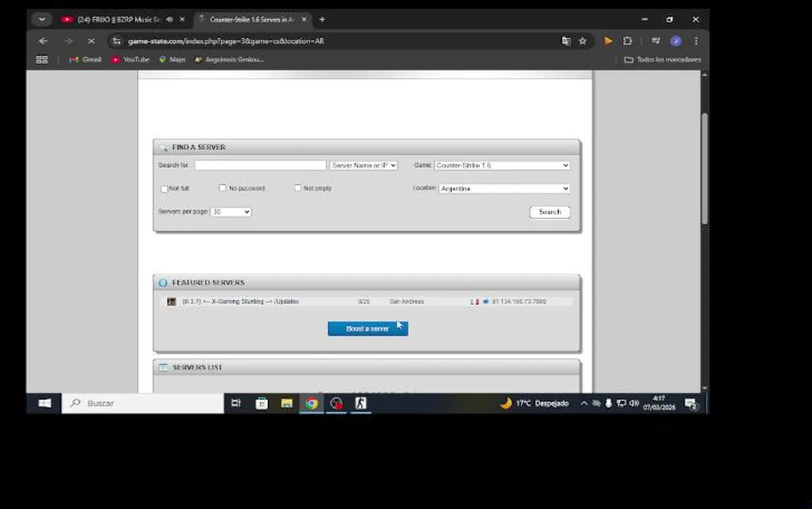Open File Explorer from taskbar
Screen dimensions: 812x509
pos(287,404)
